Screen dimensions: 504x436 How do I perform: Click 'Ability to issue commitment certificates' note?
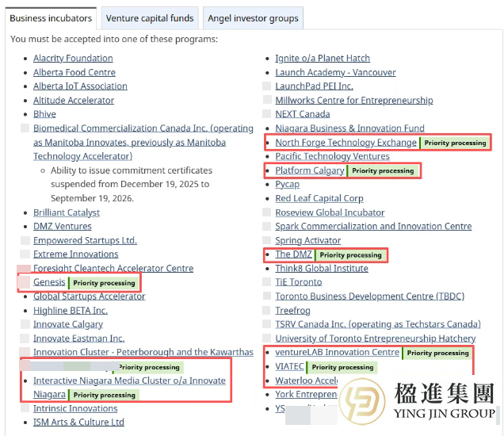[132, 184]
